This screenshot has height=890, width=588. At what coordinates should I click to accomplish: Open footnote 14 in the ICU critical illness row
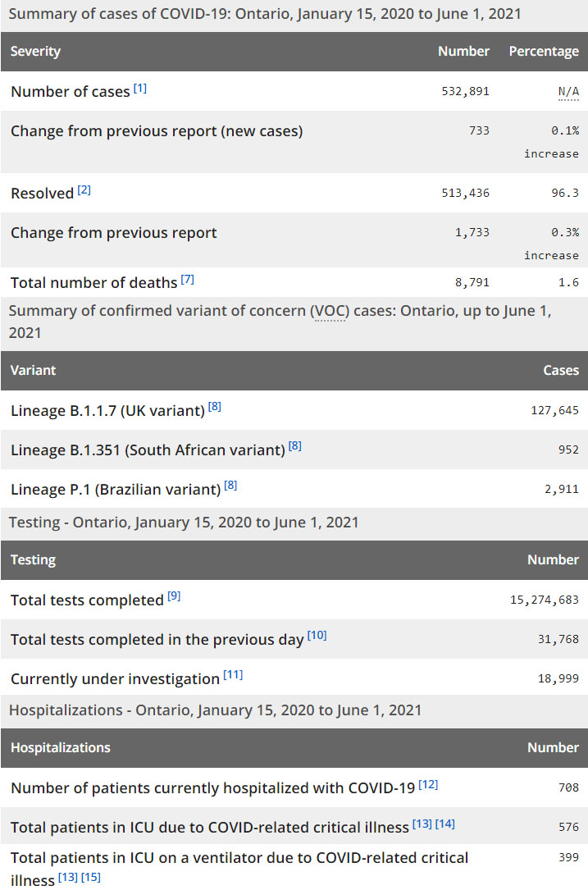(445, 824)
